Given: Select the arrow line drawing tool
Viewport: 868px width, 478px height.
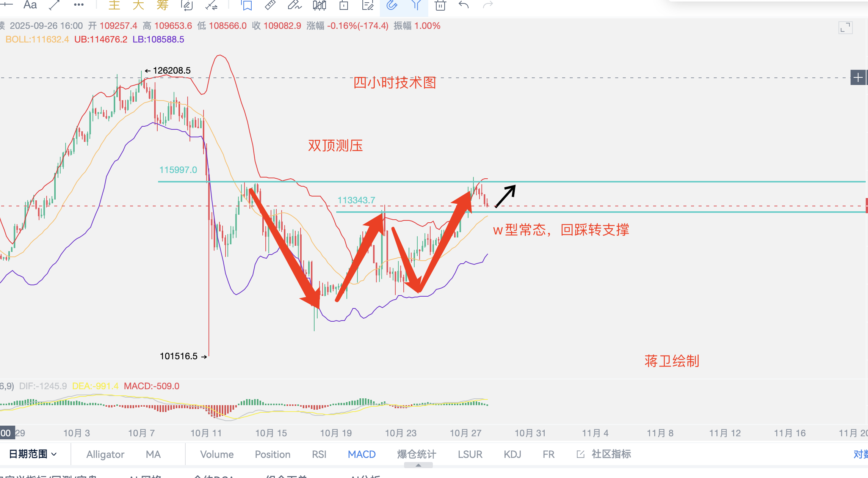Looking at the screenshot, I should tap(55, 5).
